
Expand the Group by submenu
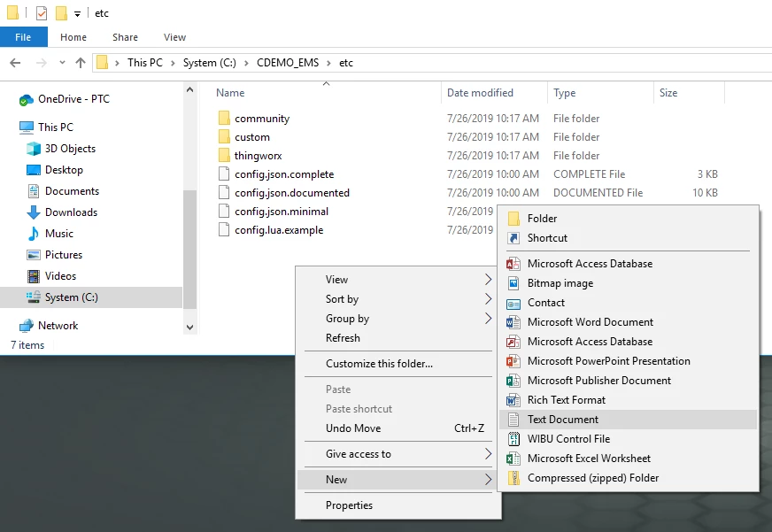click(488, 319)
